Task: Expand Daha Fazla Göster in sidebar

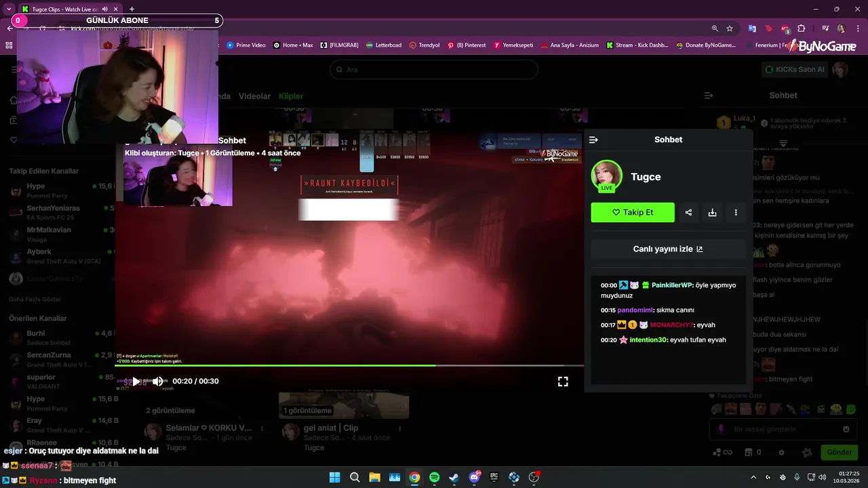Action: (x=35, y=299)
